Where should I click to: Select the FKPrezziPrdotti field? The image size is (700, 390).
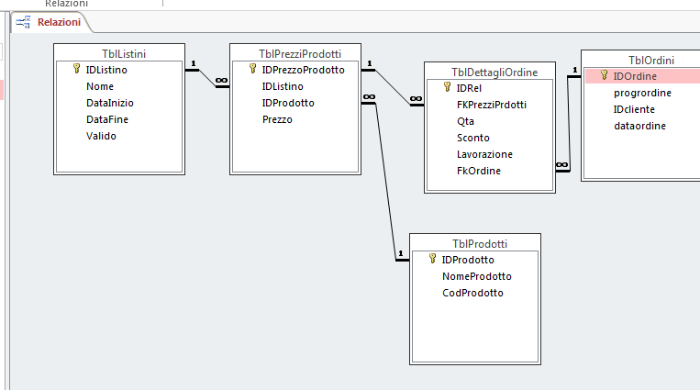coord(492,105)
